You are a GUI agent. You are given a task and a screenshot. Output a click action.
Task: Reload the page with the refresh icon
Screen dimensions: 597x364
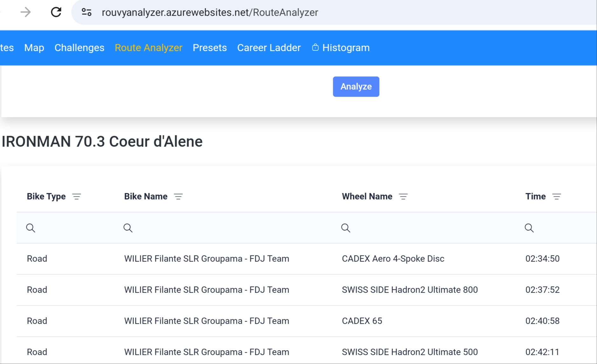coord(56,12)
